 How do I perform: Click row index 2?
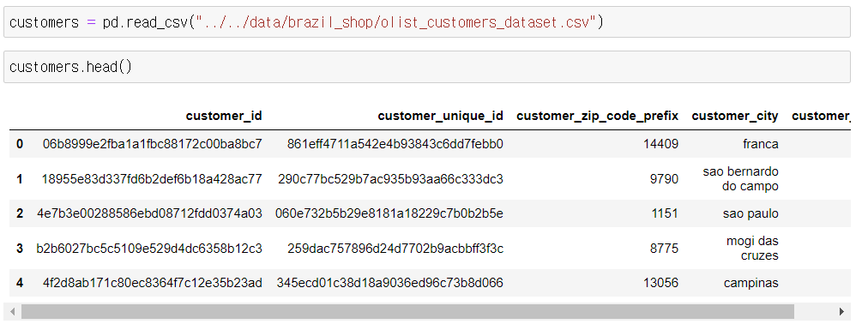pyautogui.click(x=20, y=213)
